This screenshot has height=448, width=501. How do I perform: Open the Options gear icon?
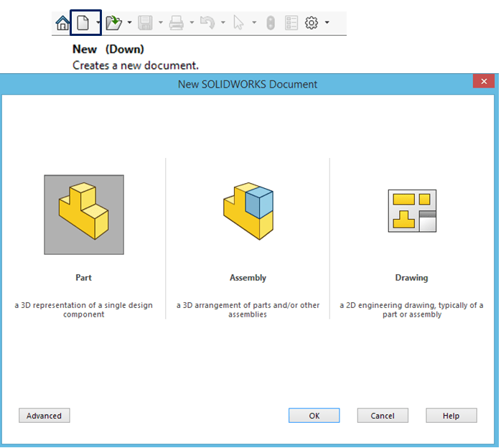pyautogui.click(x=312, y=23)
